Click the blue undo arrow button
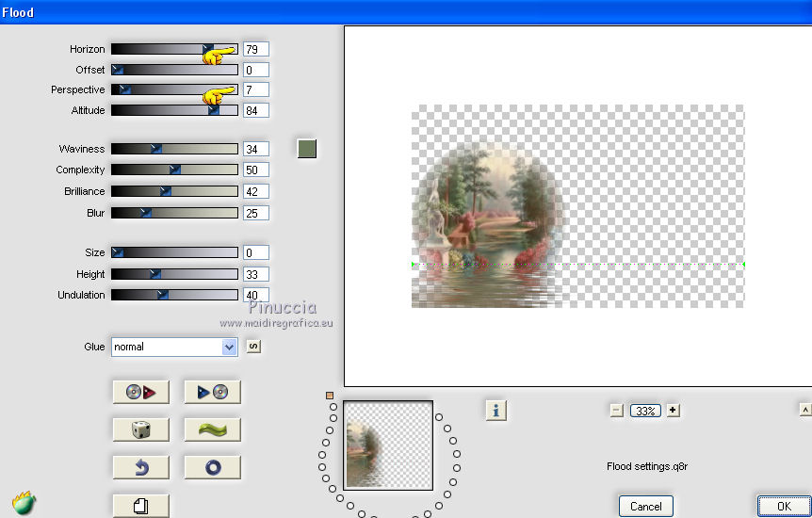 pos(141,467)
